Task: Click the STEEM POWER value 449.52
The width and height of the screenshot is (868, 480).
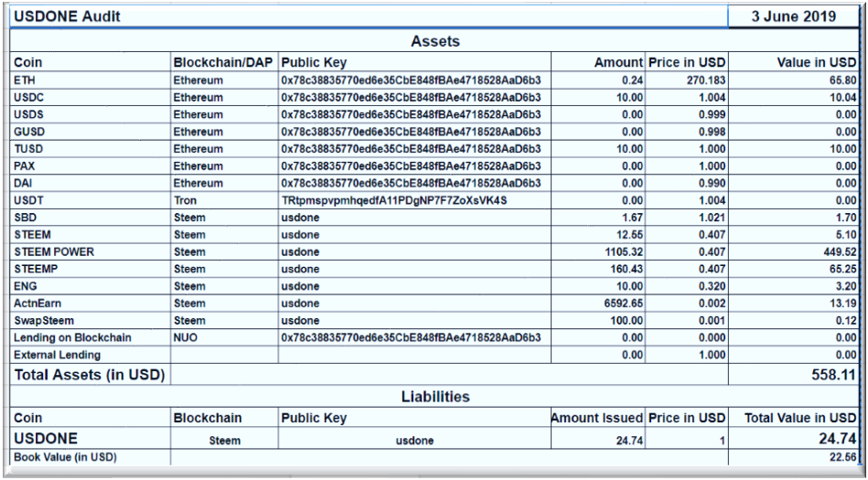Action: coord(793,252)
